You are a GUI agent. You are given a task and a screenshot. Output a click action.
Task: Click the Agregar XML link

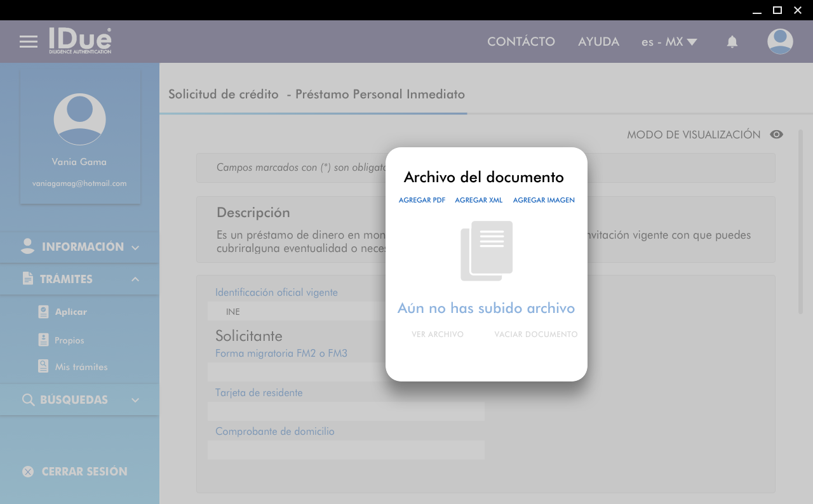click(x=478, y=200)
